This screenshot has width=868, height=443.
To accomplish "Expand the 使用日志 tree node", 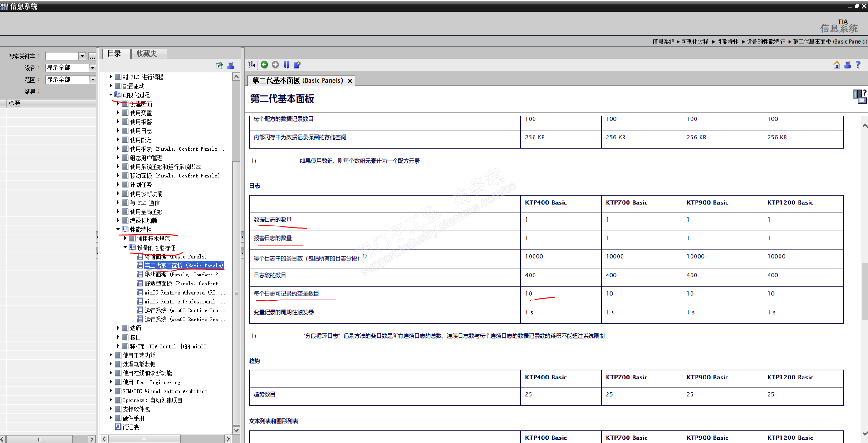I will coord(118,131).
